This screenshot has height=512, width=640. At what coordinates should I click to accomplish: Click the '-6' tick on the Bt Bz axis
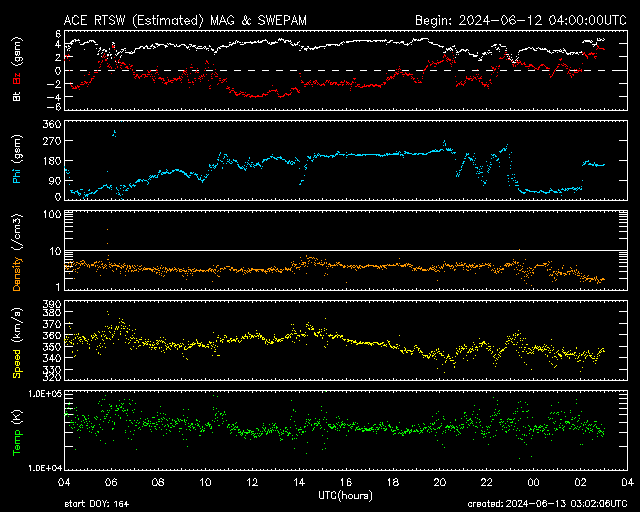point(56,107)
